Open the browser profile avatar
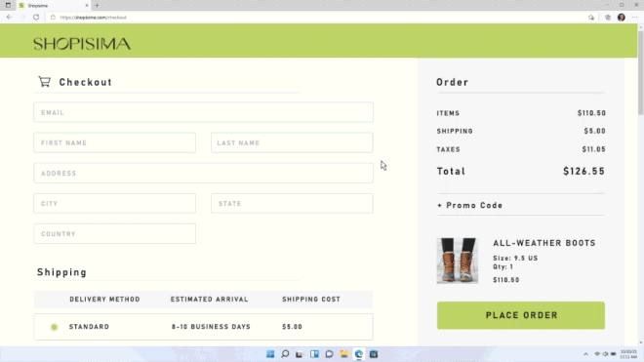Screen dimensions: 644x362 pyautogui.click(x=621, y=18)
